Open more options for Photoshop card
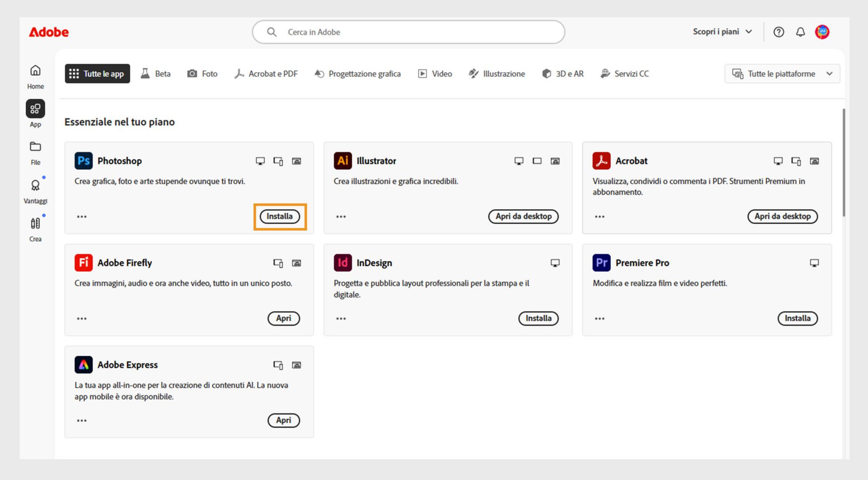The image size is (868, 480). pyautogui.click(x=82, y=217)
